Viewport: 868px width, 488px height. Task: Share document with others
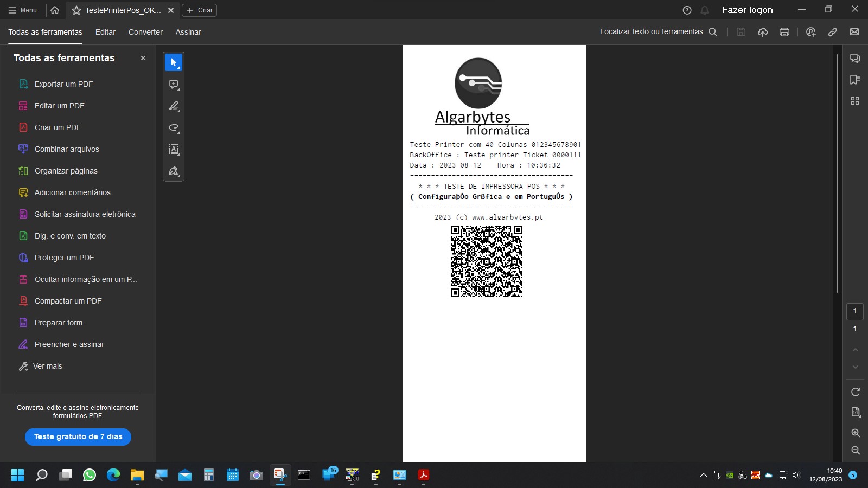coord(811,32)
